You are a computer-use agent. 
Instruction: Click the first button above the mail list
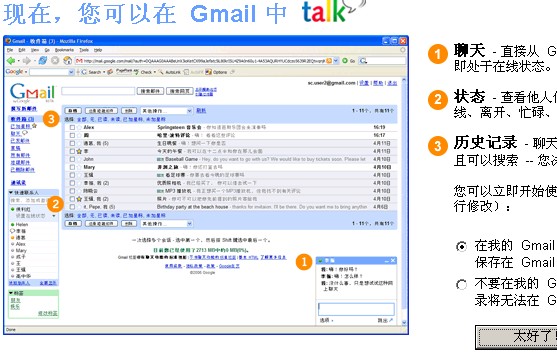point(73,111)
